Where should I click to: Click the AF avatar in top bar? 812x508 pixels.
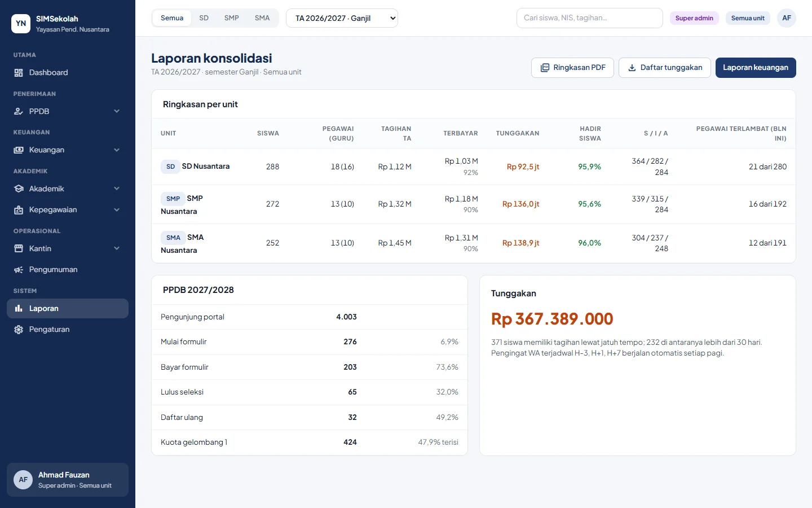pos(787,18)
